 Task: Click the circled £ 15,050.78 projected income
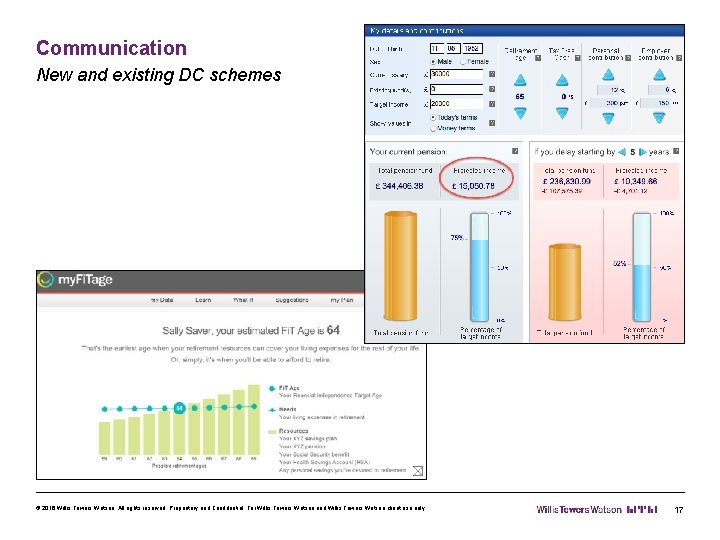(x=473, y=186)
